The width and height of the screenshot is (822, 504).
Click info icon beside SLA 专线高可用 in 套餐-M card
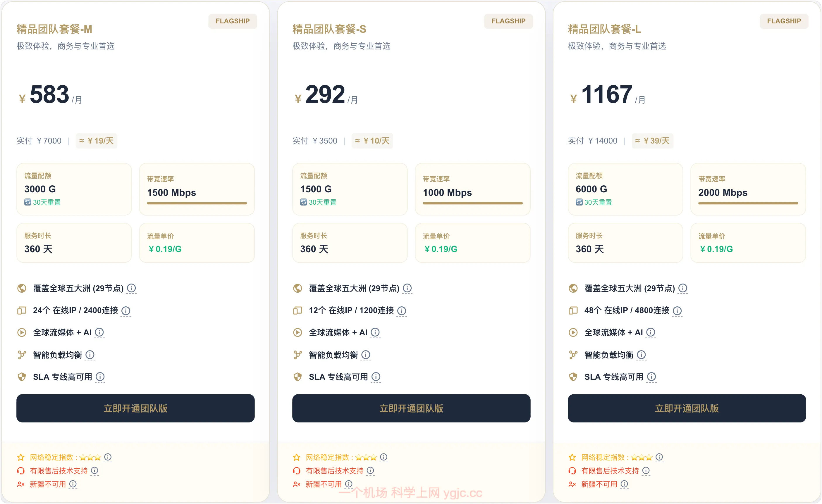100,377
